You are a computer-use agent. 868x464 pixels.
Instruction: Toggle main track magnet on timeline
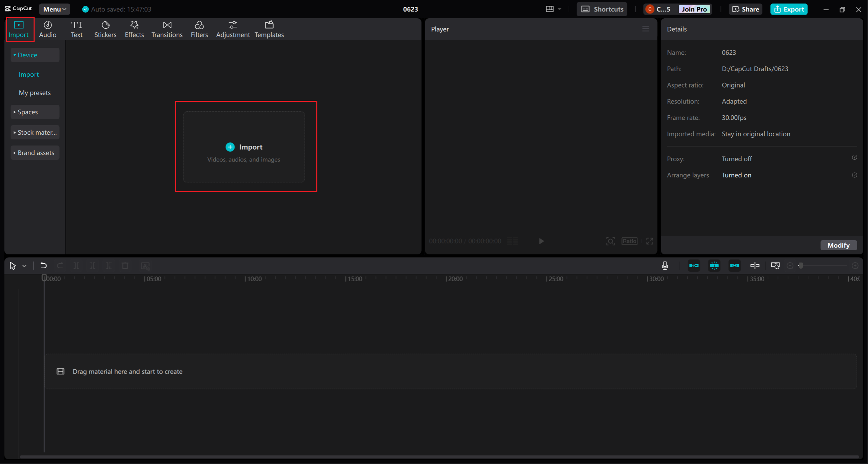click(x=694, y=266)
